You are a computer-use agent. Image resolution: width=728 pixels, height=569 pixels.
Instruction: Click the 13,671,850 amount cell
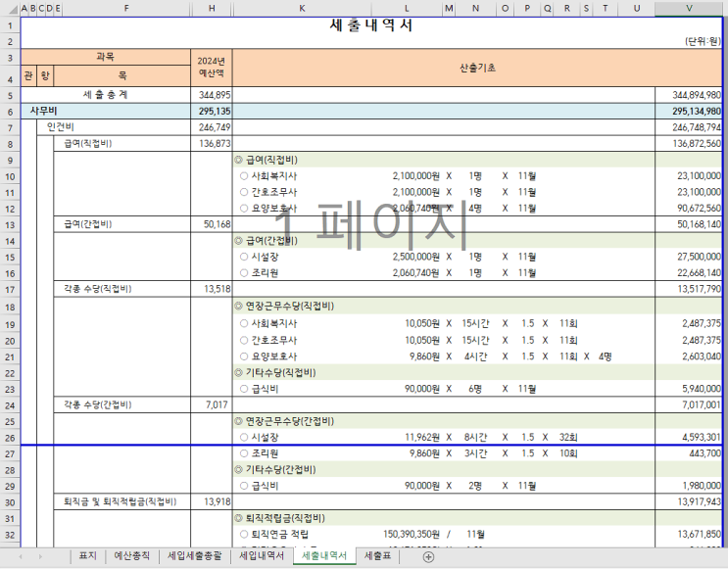click(x=689, y=534)
